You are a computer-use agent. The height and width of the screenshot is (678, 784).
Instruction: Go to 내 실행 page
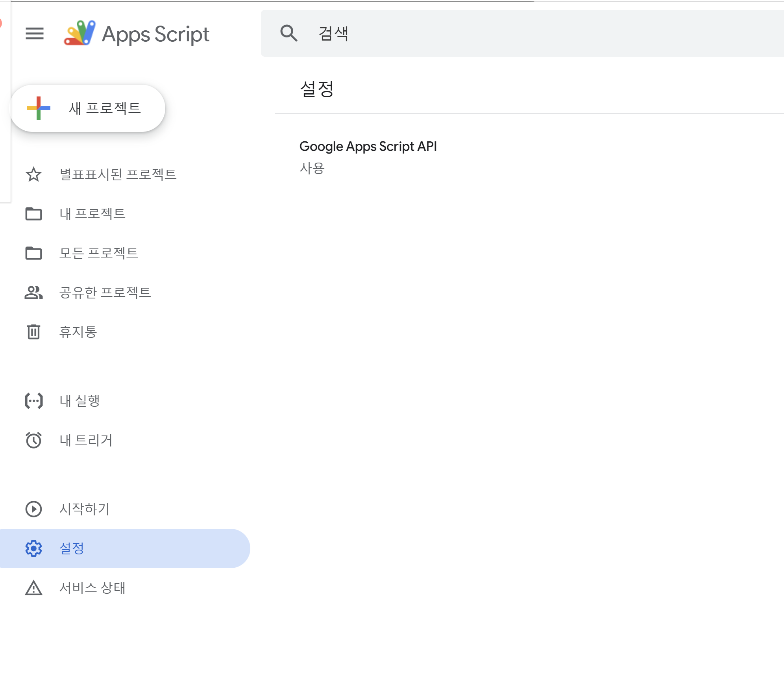coord(80,401)
